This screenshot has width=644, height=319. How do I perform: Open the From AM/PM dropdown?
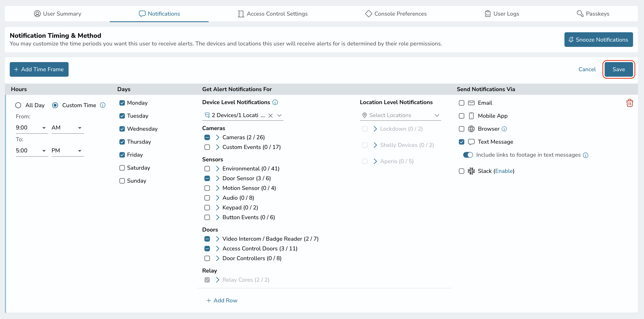tap(68, 128)
